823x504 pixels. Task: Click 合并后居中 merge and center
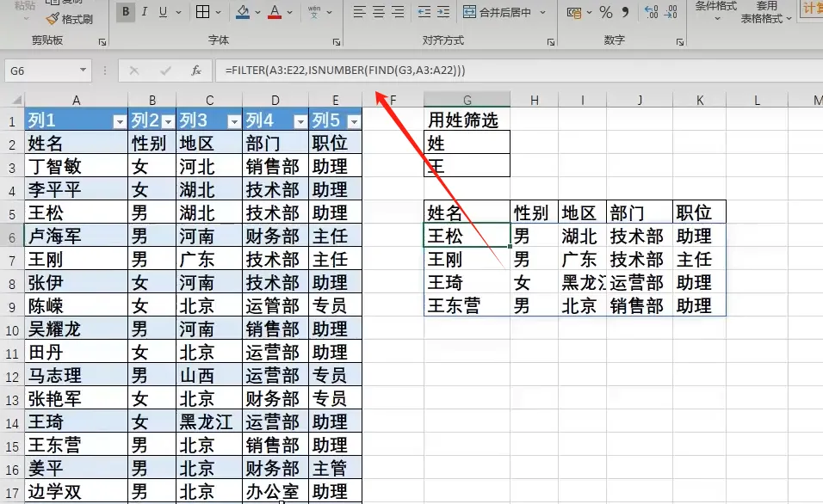[x=497, y=12]
